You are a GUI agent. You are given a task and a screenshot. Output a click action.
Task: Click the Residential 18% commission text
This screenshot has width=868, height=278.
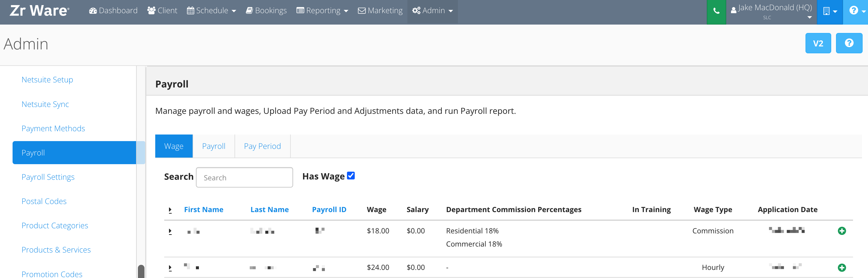(x=472, y=231)
